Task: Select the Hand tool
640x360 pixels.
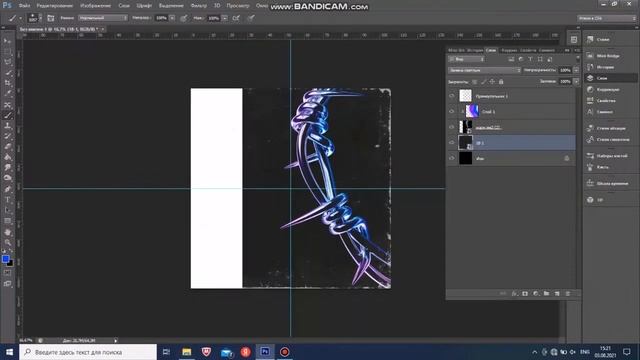Action: (x=8, y=232)
